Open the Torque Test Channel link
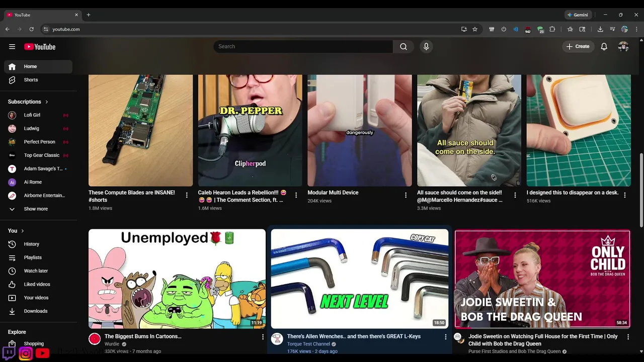The image size is (644, 362). (308, 344)
